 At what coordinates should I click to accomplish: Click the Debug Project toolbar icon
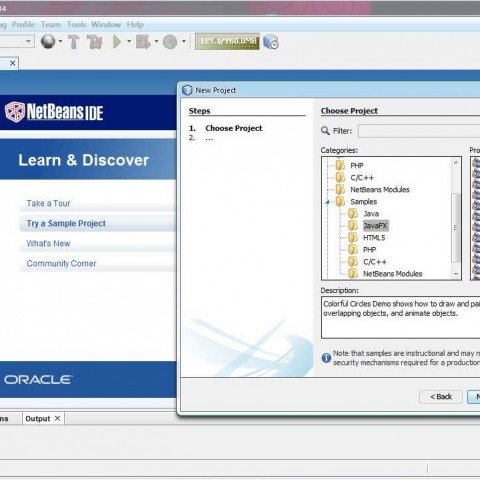(143, 42)
